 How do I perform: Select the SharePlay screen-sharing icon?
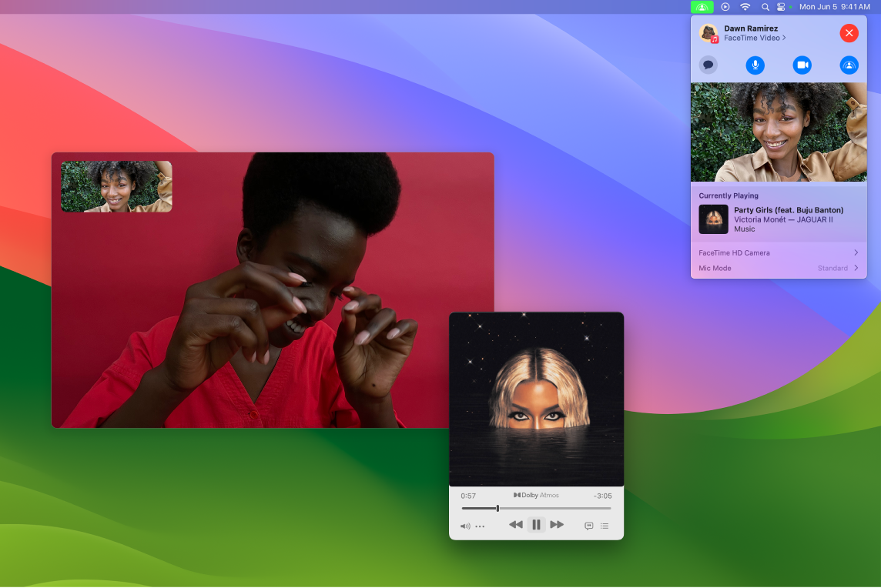click(849, 65)
